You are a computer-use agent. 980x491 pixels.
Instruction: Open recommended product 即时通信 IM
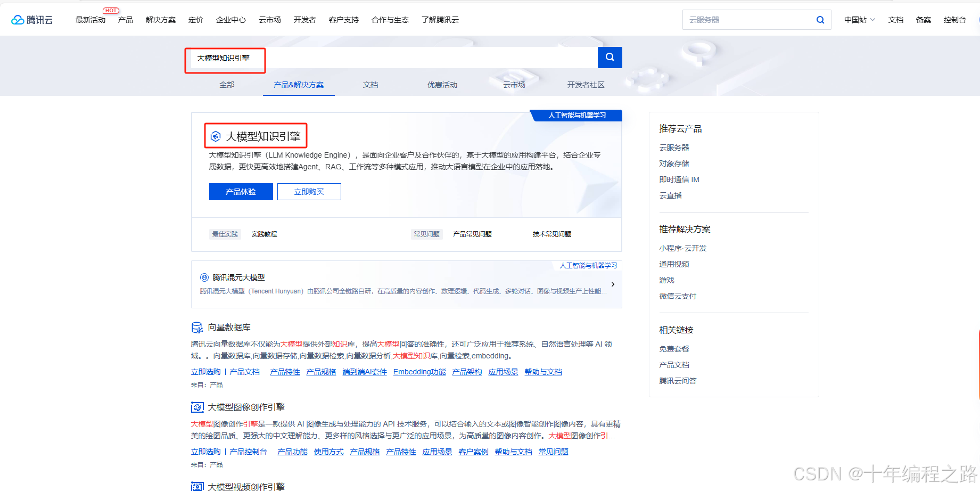click(679, 179)
